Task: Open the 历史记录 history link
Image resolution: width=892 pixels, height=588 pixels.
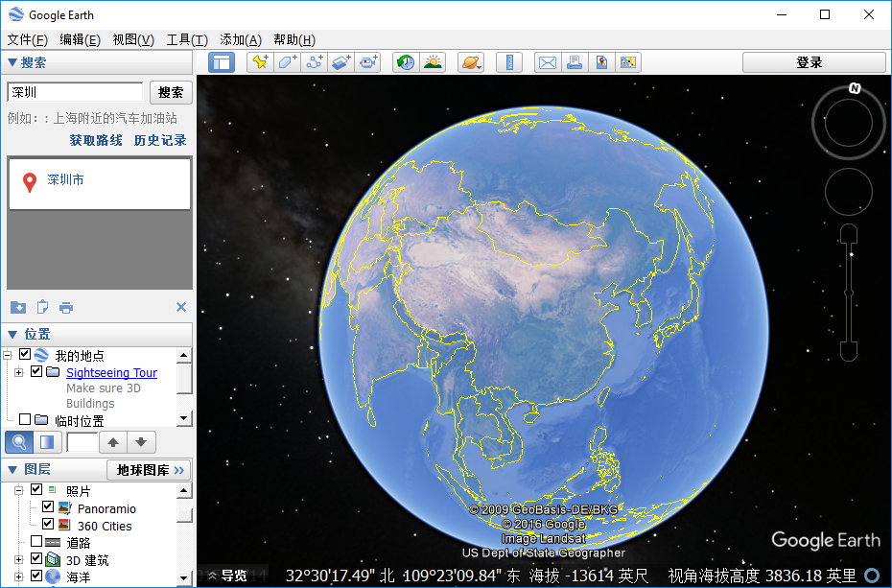Action: 160,140
